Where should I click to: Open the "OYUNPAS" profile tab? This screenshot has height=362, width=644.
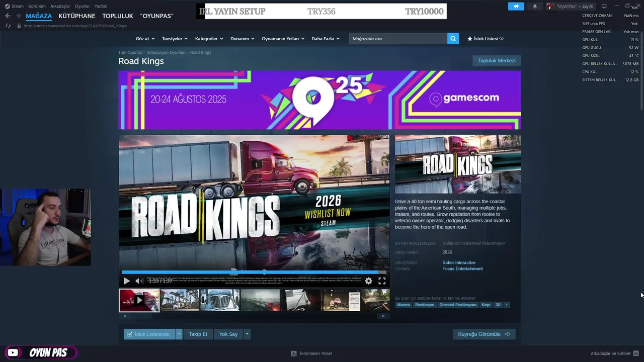click(x=156, y=16)
